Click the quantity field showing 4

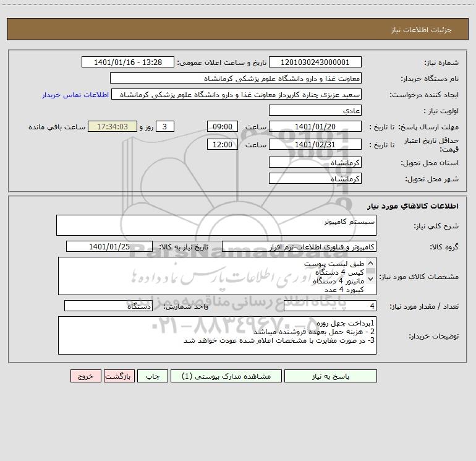(330, 306)
